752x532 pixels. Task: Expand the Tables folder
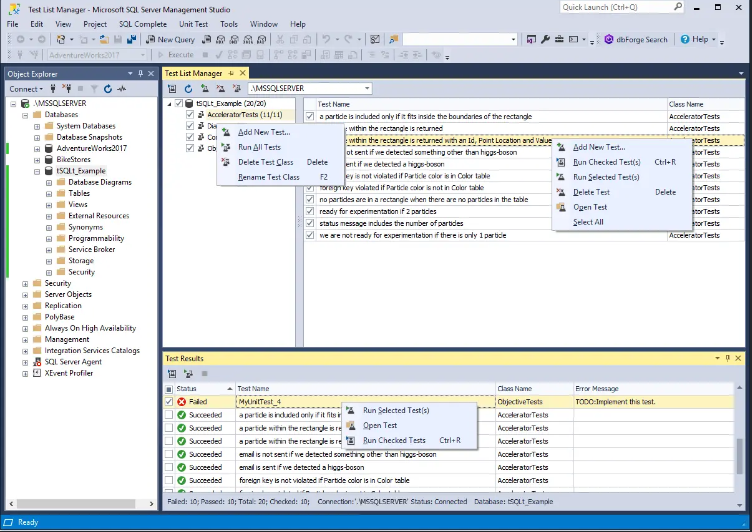coord(49,194)
